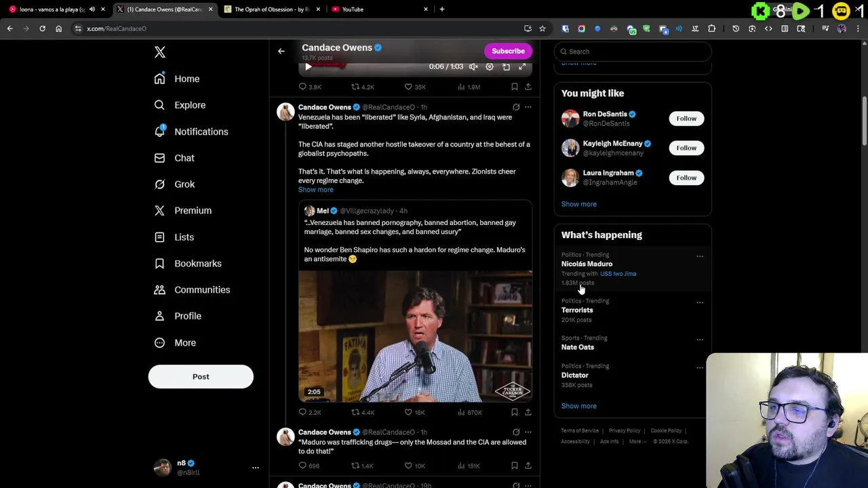Open USS Iwo Jima trending link
The image size is (868, 488).
point(618,274)
